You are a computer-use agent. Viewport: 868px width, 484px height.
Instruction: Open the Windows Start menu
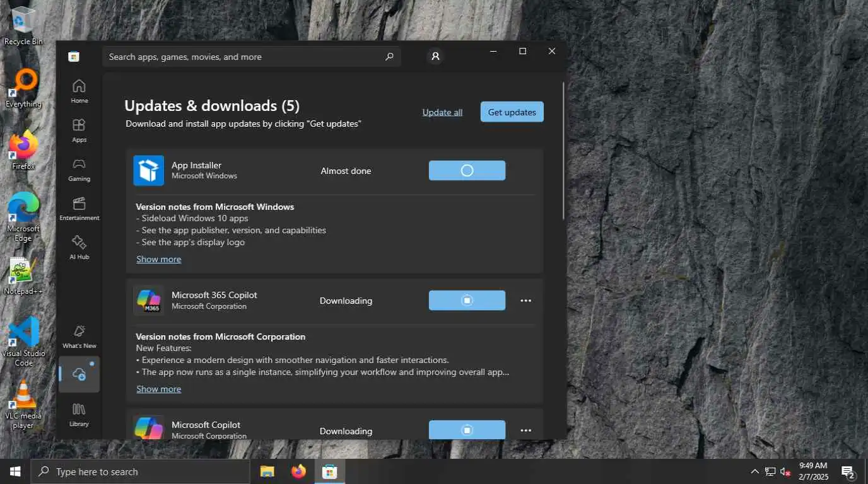pyautogui.click(x=15, y=471)
